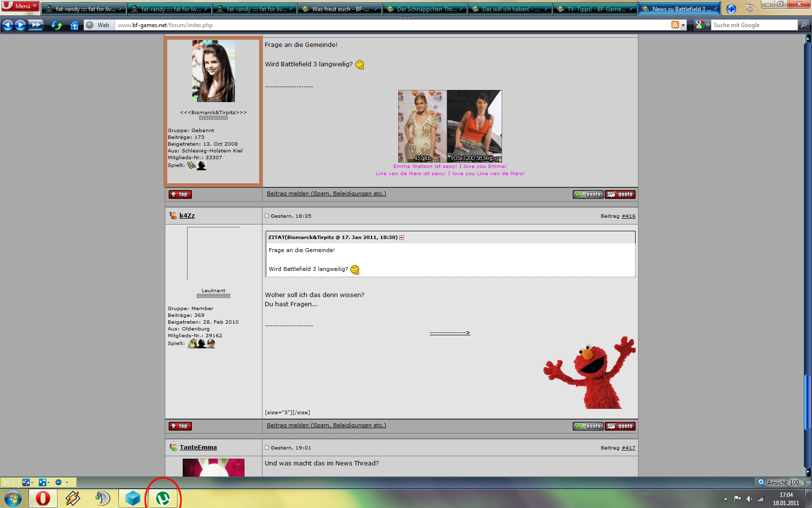Click the user icon beside k4Zz
812x508 pixels.
tap(173, 215)
